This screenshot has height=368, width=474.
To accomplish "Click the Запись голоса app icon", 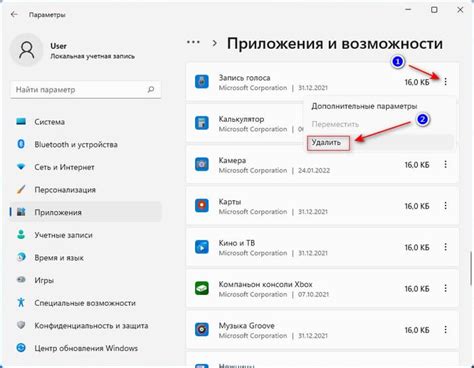I will [x=202, y=82].
